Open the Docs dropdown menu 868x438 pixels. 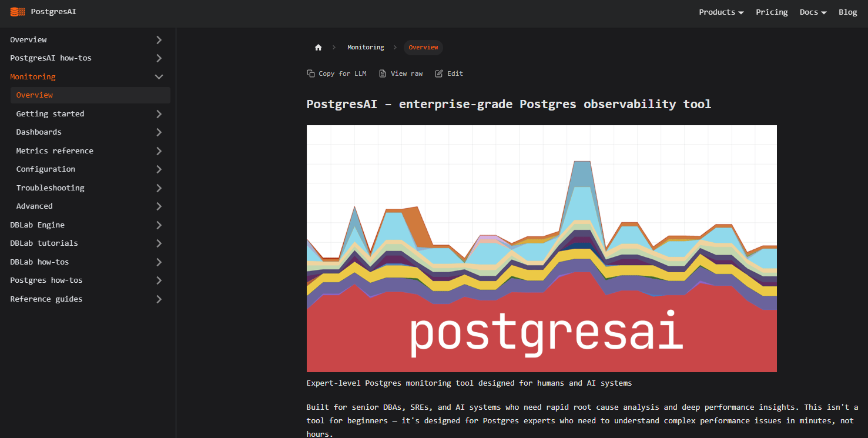[x=813, y=12]
